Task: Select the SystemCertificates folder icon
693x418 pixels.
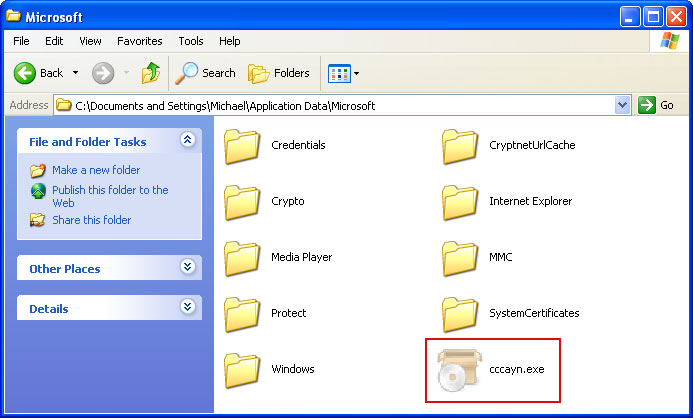Action: point(460,314)
